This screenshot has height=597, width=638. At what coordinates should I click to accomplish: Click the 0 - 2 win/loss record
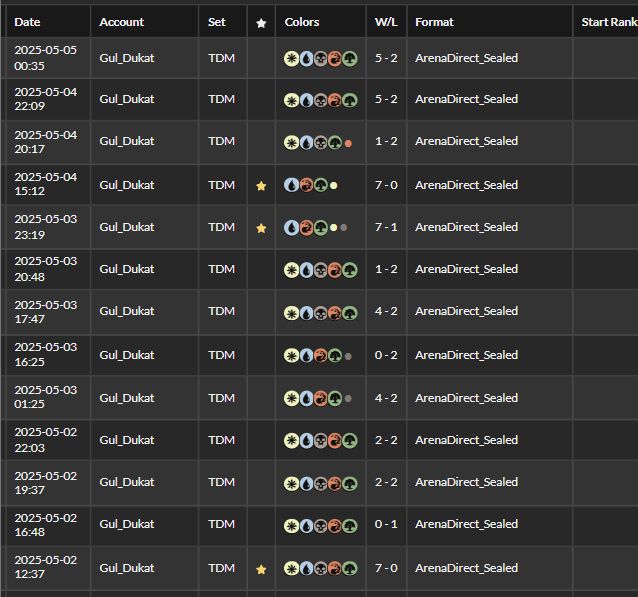coord(386,355)
